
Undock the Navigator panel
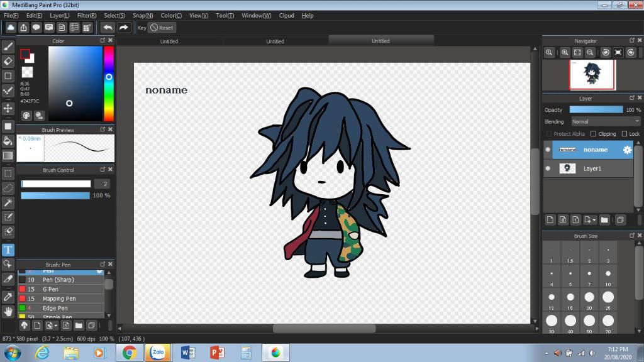(631, 40)
